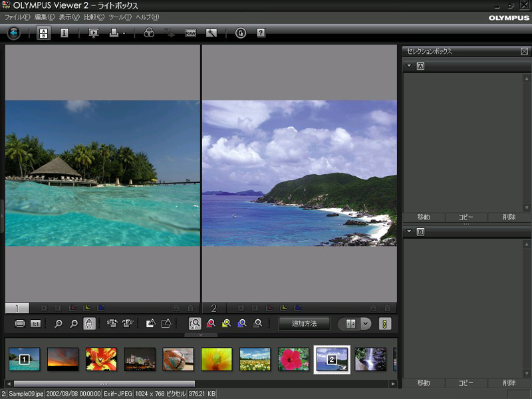
Task: Open the print icon dropdown arrow
Action: pyautogui.click(x=124, y=33)
